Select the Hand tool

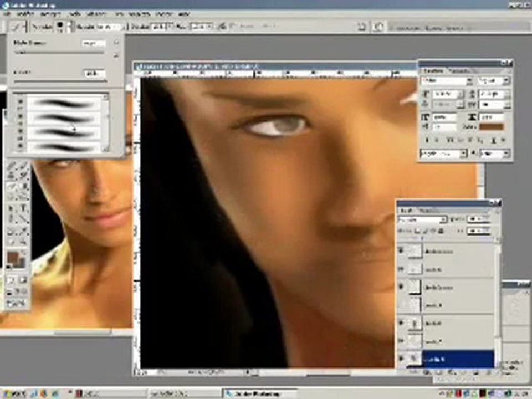point(12,242)
